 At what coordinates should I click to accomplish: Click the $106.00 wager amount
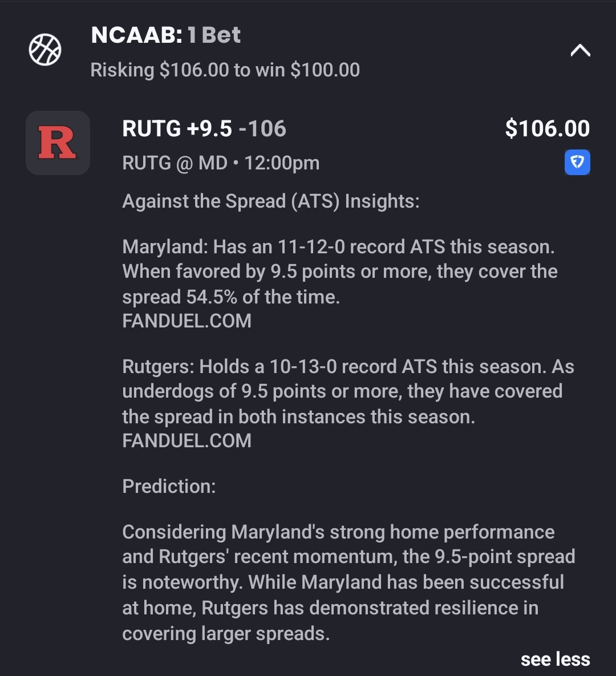pos(547,129)
